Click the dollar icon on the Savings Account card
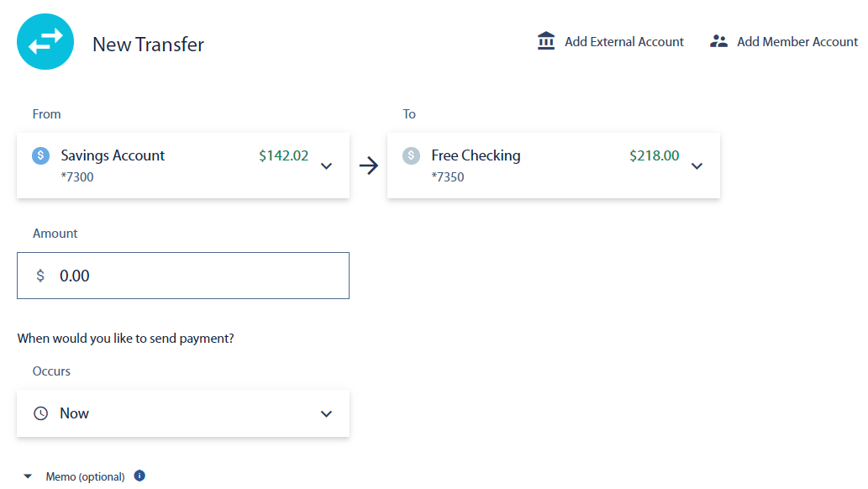The image size is (868, 489). coord(39,155)
